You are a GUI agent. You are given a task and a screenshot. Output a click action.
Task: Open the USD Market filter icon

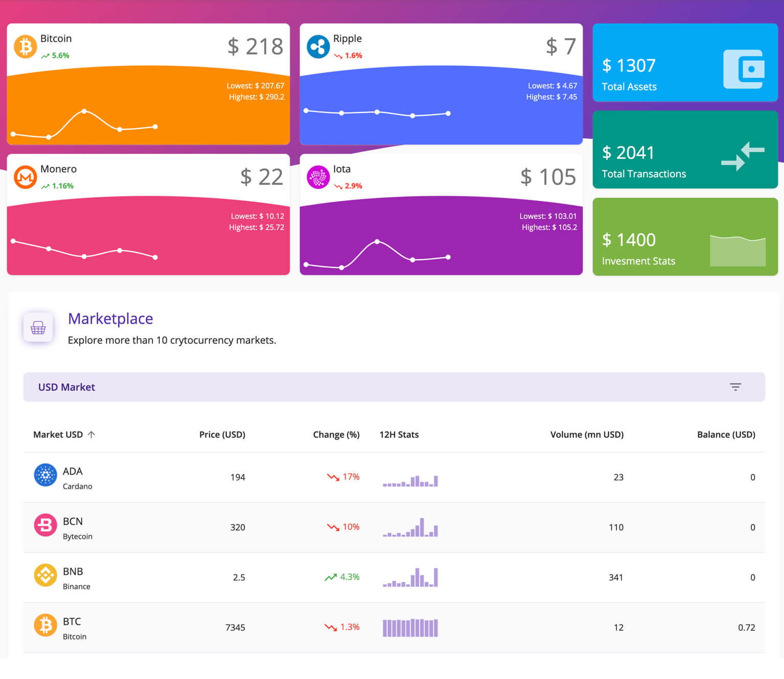tap(735, 387)
